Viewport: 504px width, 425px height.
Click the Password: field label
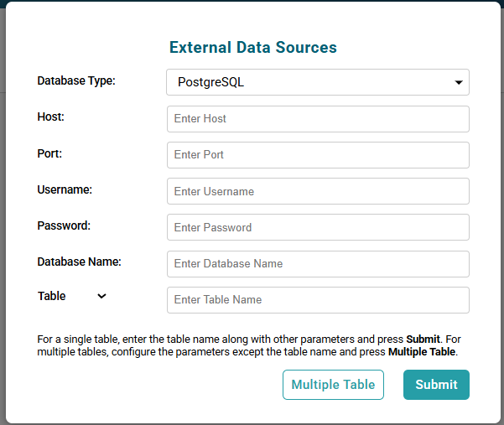point(64,225)
